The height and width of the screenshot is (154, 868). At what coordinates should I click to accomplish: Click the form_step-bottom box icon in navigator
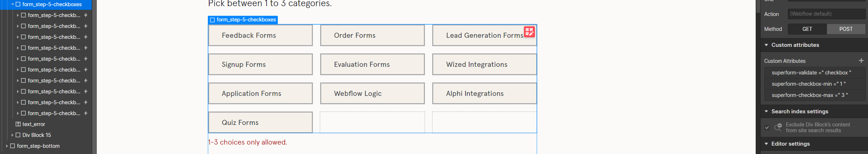tap(12, 146)
